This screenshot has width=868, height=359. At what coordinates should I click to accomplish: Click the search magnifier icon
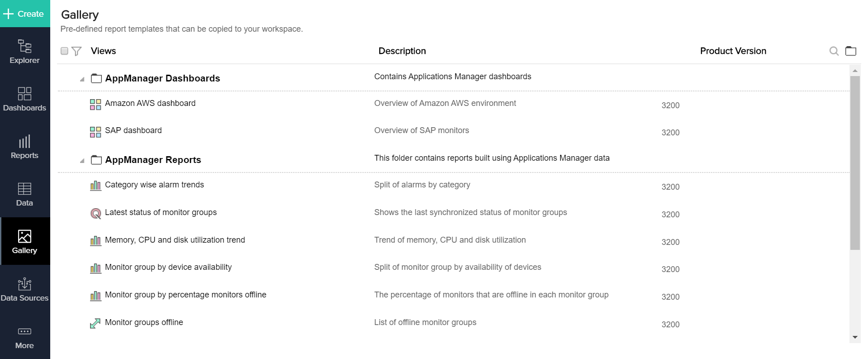point(834,51)
